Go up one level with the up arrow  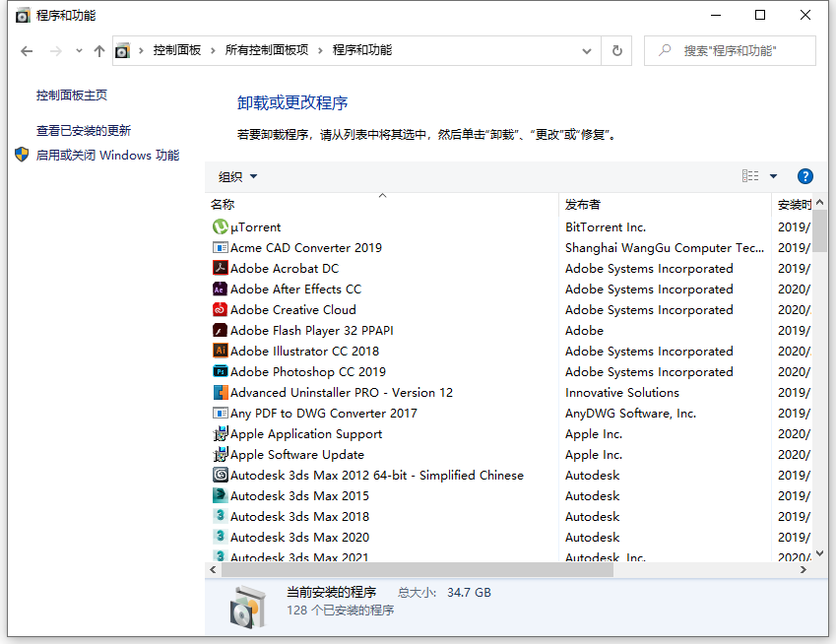99,51
